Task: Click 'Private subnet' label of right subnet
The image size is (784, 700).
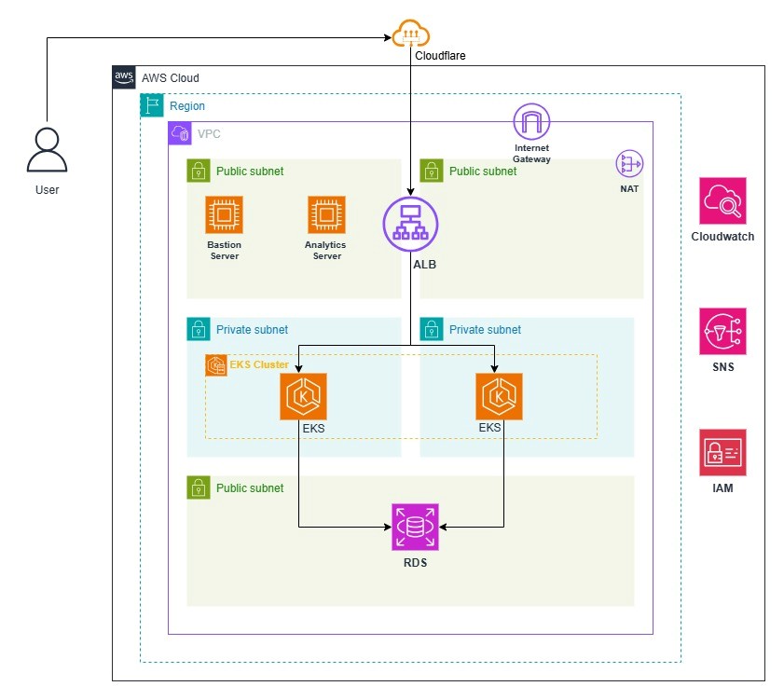Action: click(x=485, y=330)
